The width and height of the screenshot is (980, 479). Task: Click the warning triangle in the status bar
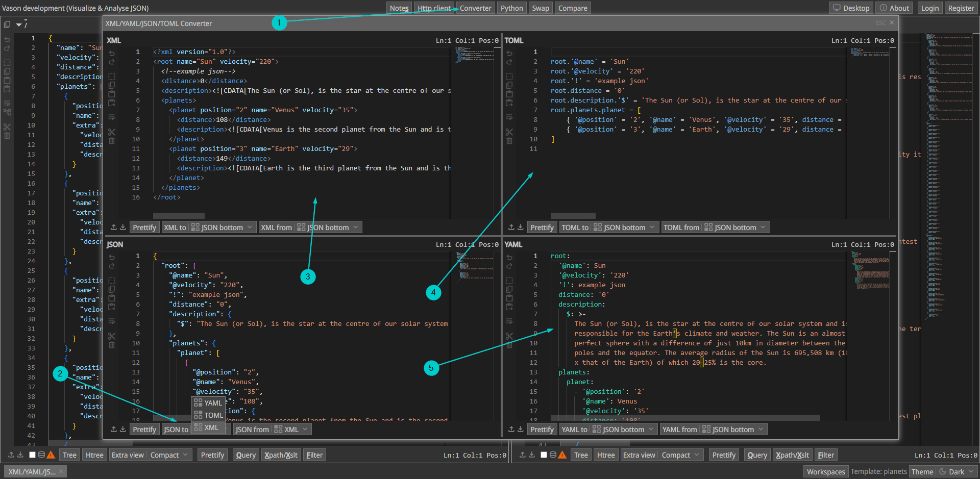click(51, 455)
